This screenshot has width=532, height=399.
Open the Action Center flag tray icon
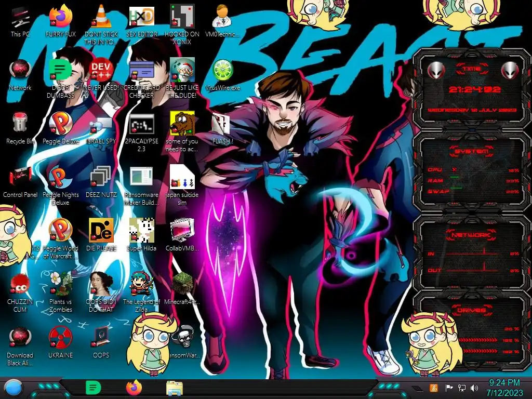[x=449, y=388]
